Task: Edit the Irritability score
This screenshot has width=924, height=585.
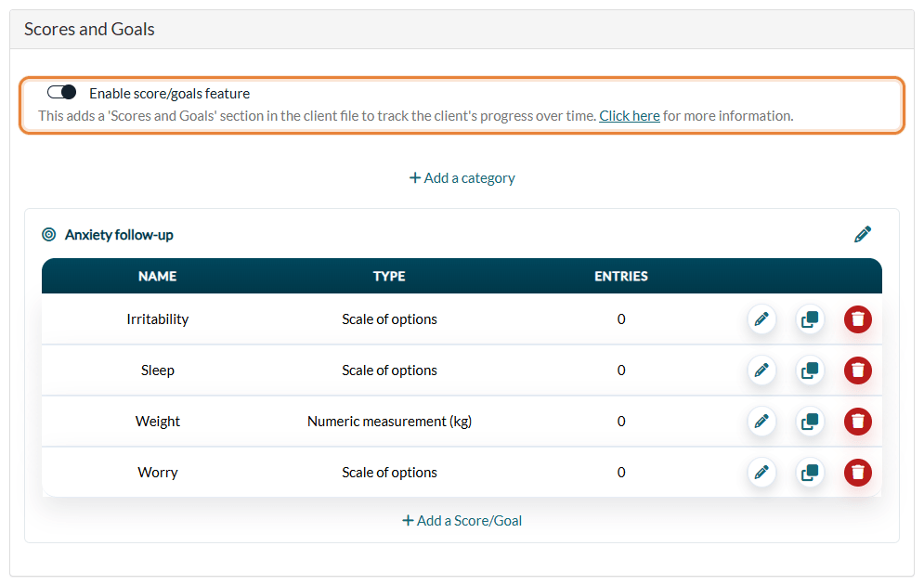Action: (761, 319)
